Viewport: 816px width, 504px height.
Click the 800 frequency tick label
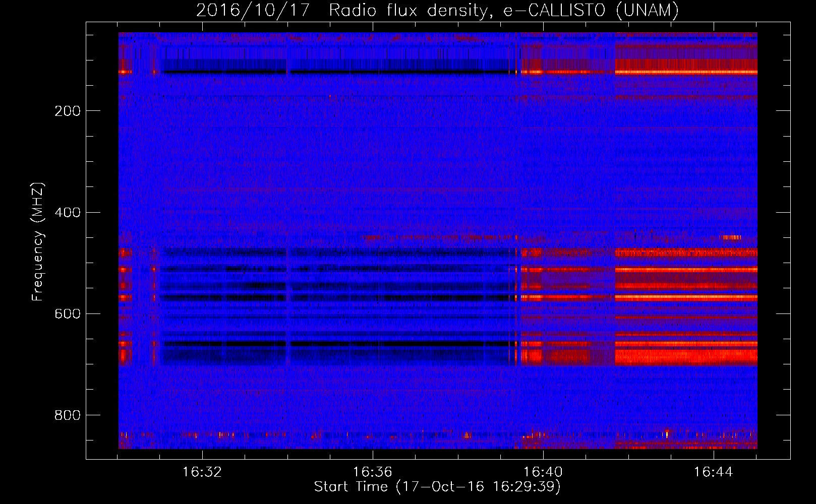(x=68, y=415)
